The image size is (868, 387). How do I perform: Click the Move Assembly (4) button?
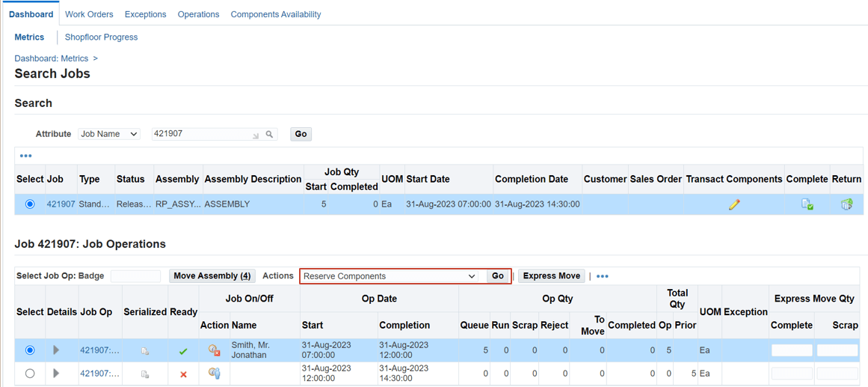212,275
